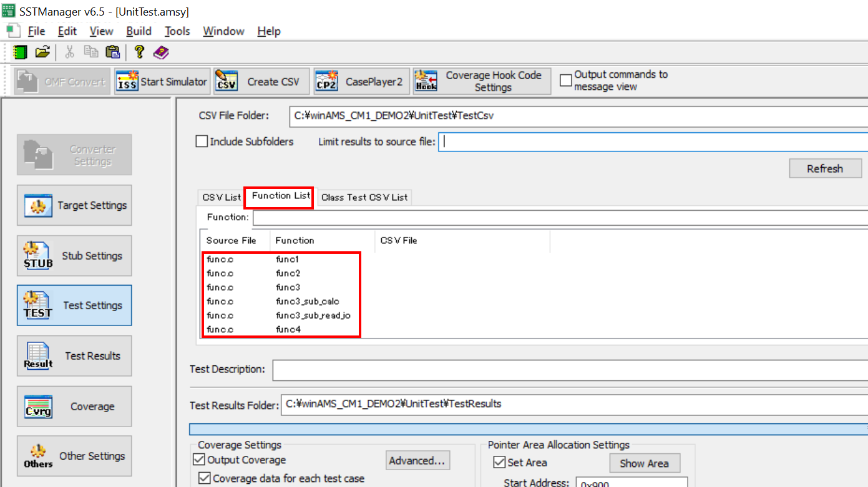Open Coverage panel in sidebar
Viewport: 868px width, 487px height.
74,407
